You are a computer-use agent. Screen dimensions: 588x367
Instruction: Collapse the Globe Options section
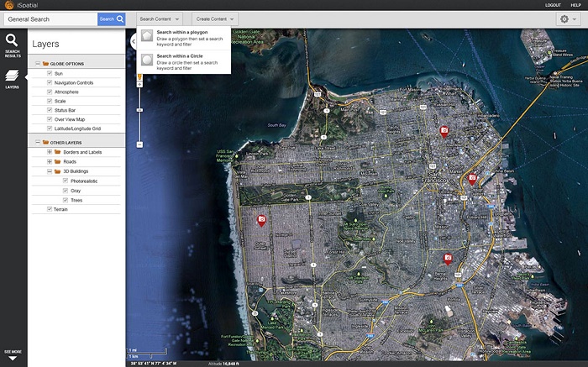(38, 64)
